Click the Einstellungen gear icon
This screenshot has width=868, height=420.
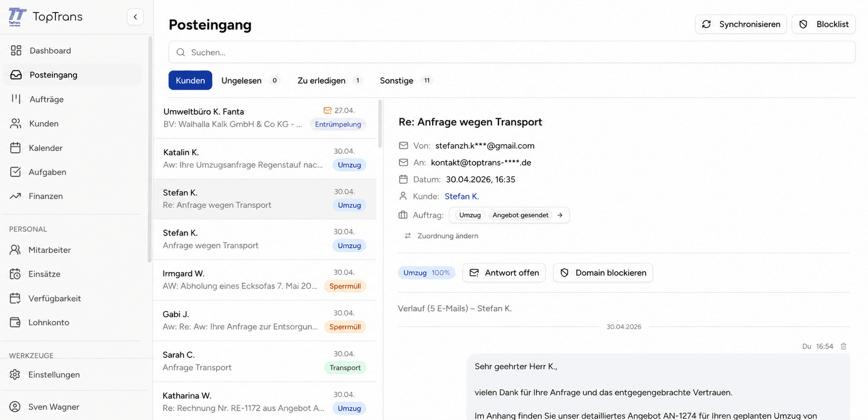click(15, 374)
